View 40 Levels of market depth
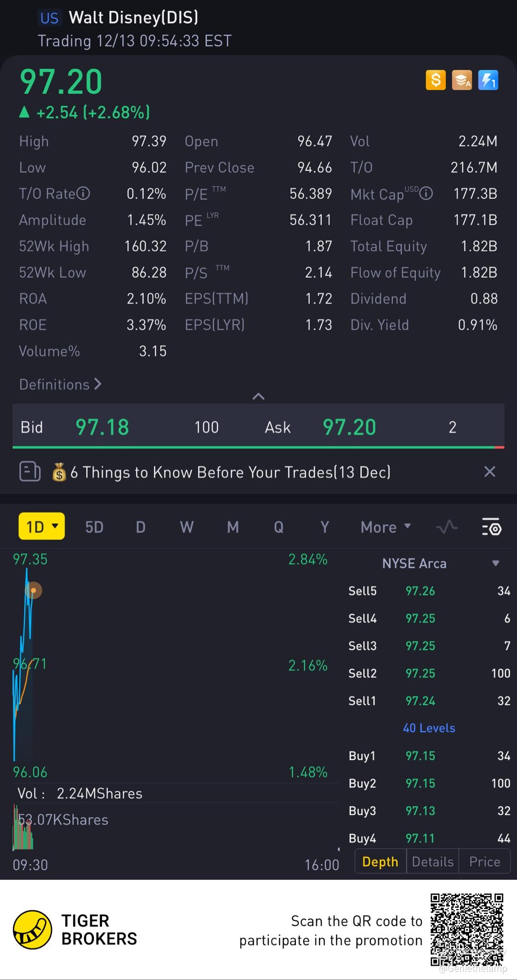 coord(429,728)
